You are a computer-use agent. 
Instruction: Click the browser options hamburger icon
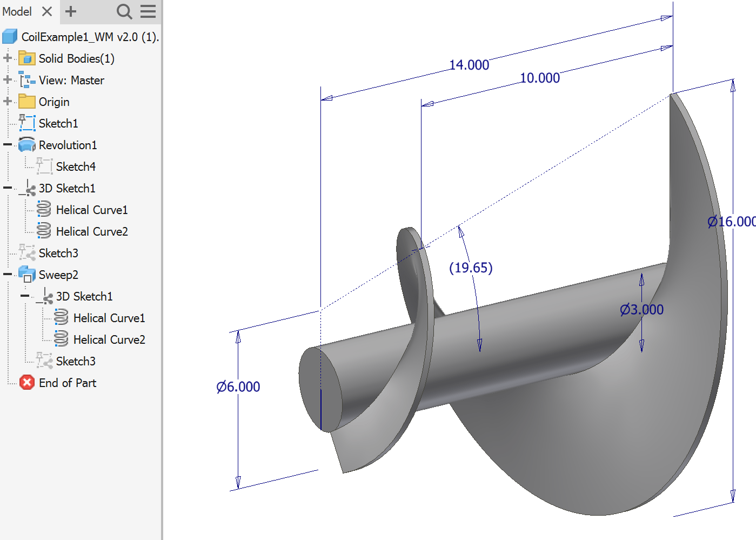tap(148, 11)
